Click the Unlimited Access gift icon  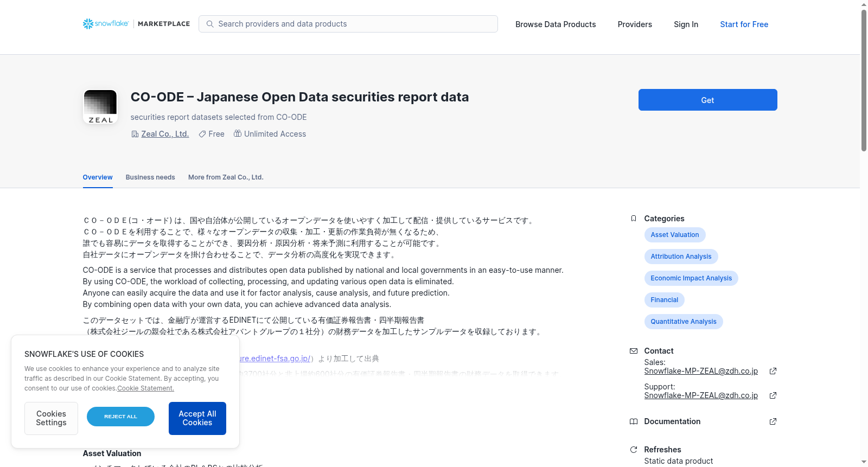[x=238, y=133]
